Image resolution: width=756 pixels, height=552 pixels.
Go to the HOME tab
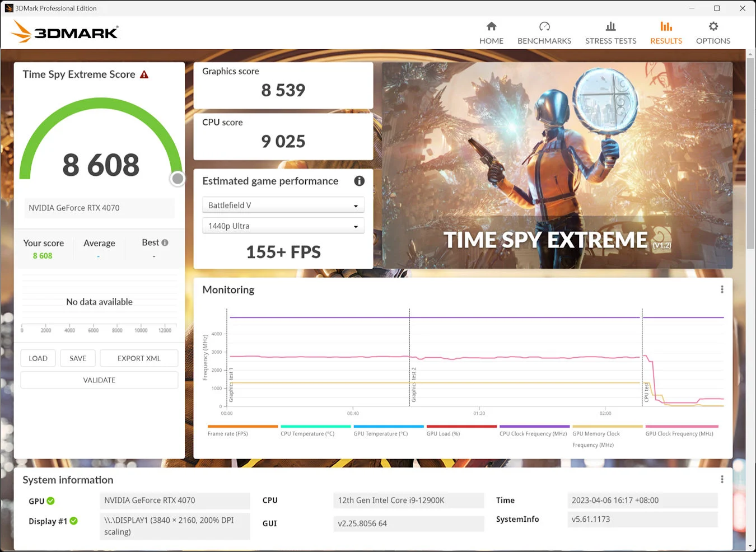[491, 41]
